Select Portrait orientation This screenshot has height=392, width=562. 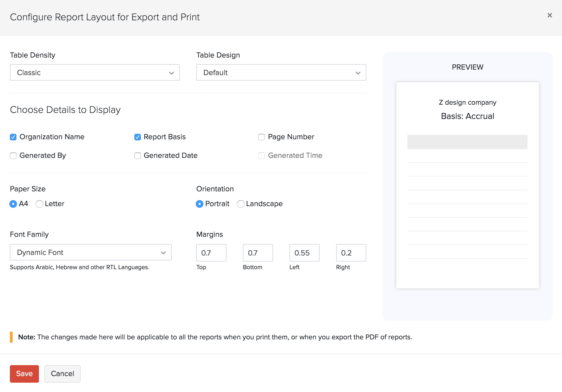[200, 204]
